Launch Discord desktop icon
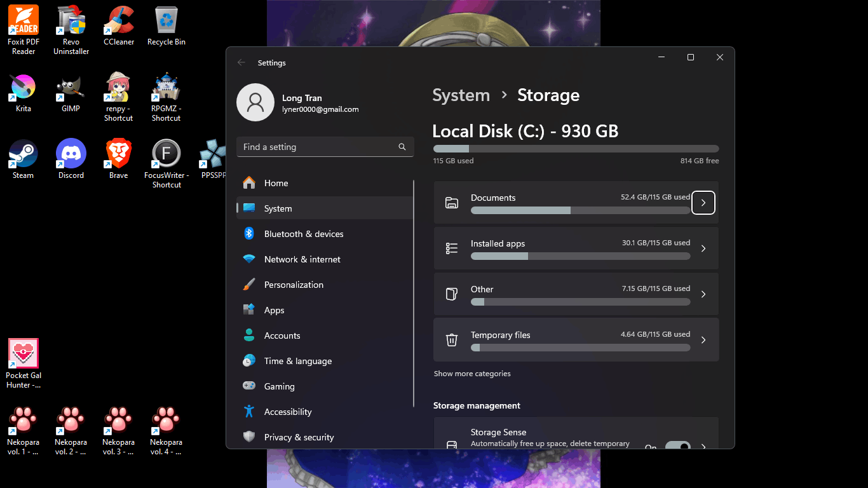 tap(71, 159)
